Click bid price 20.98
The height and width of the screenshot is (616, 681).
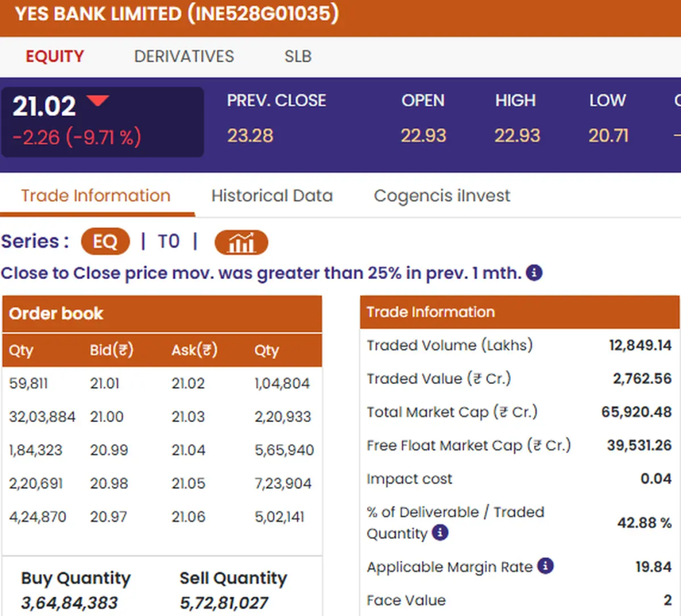[x=109, y=484]
